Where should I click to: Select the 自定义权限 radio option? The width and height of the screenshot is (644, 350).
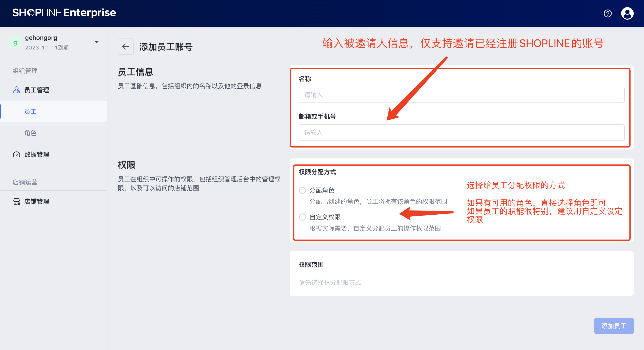click(302, 217)
